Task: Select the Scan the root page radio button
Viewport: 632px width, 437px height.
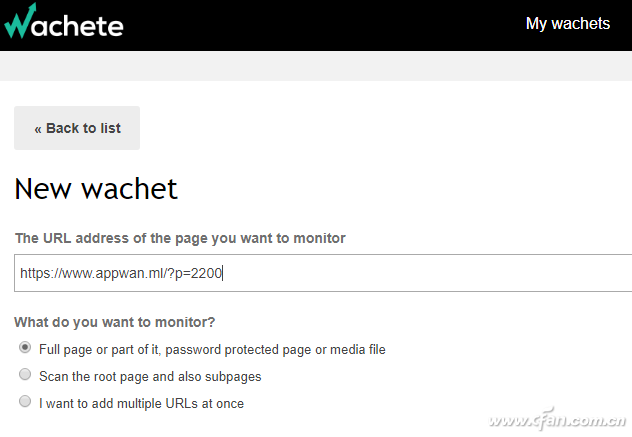Action: [25, 374]
